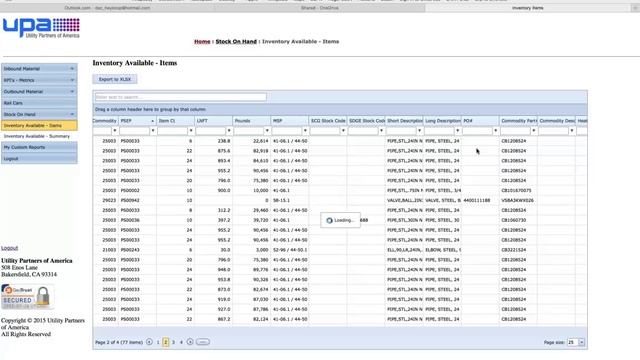Sort by the PO# column header
This screenshot has width=640, height=360.
[x=480, y=121]
